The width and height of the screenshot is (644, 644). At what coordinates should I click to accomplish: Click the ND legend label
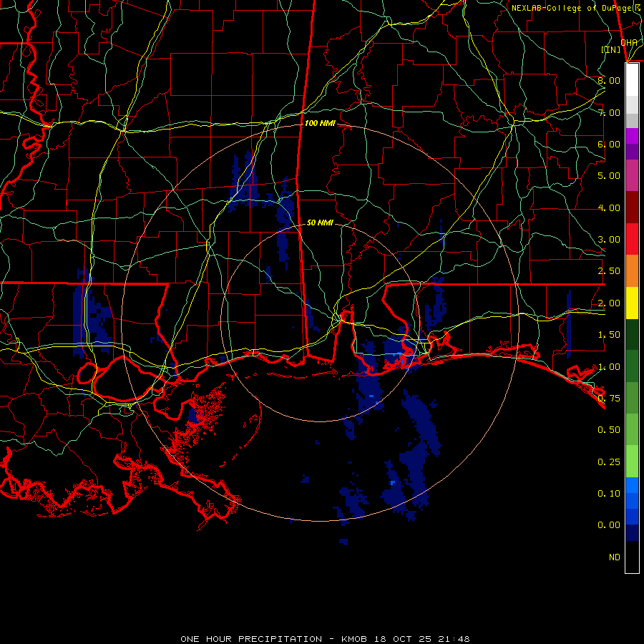(x=615, y=557)
